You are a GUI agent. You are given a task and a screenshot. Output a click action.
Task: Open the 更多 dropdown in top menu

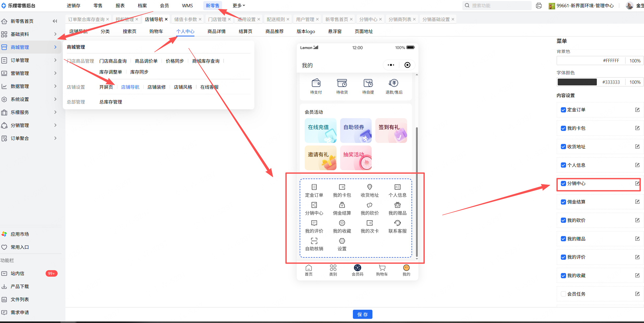[238, 5]
